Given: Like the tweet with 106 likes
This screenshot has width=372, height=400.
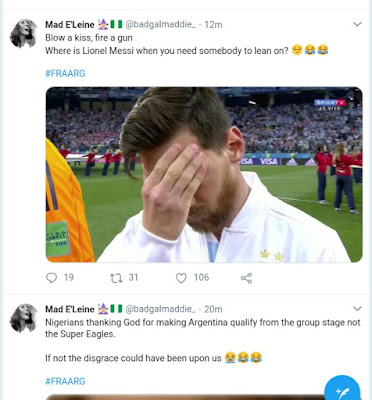Looking at the screenshot, I should click(181, 278).
